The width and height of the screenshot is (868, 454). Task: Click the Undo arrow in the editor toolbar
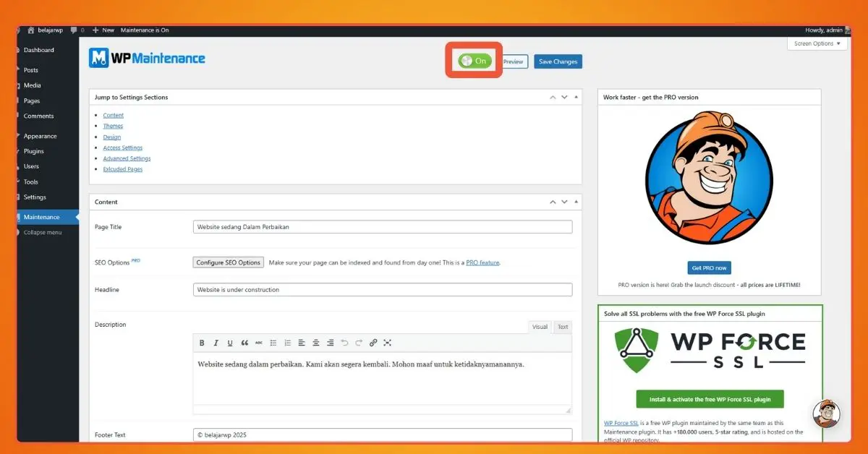(344, 342)
